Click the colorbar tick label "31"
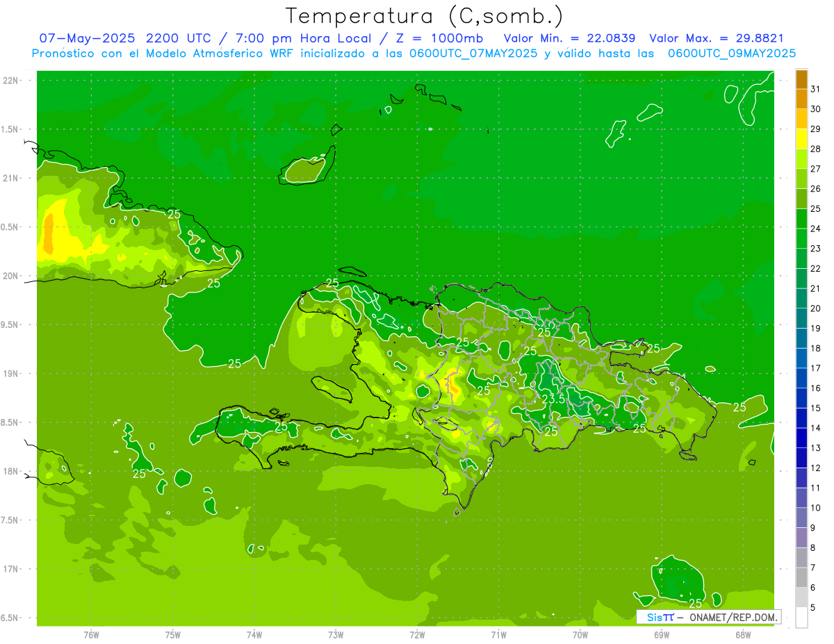 (816, 89)
